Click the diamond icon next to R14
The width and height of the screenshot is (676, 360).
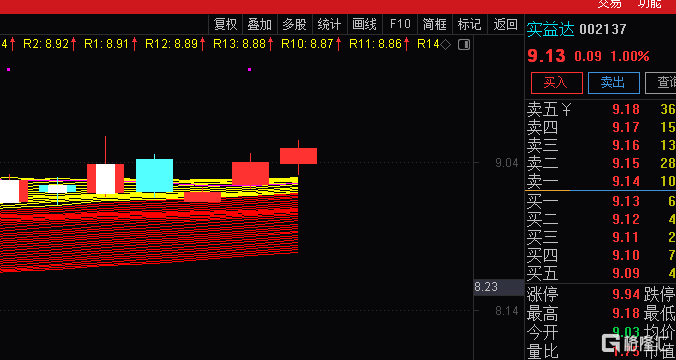tap(446, 44)
